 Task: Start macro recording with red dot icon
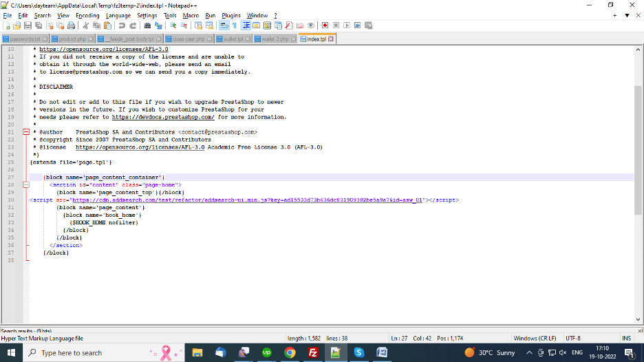tap(325, 25)
